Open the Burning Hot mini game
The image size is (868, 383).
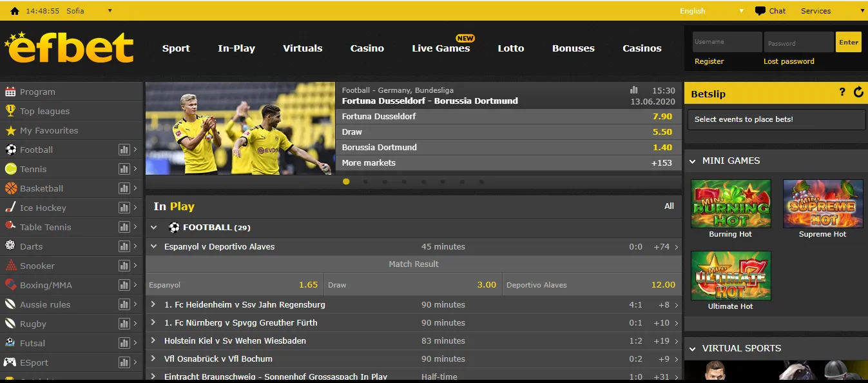point(731,204)
